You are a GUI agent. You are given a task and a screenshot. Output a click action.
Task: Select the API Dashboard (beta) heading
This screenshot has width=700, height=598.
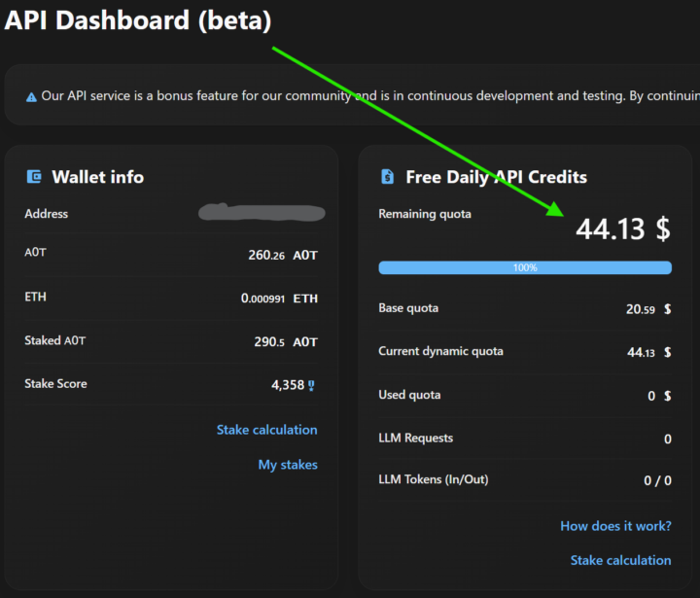[138, 20]
